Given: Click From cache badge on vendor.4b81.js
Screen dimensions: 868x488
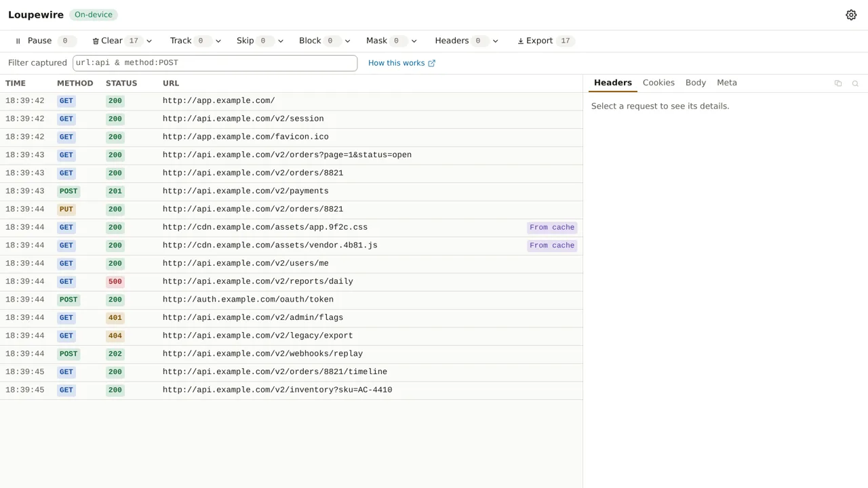Looking at the screenshot, I should click(x=552, y=245).
